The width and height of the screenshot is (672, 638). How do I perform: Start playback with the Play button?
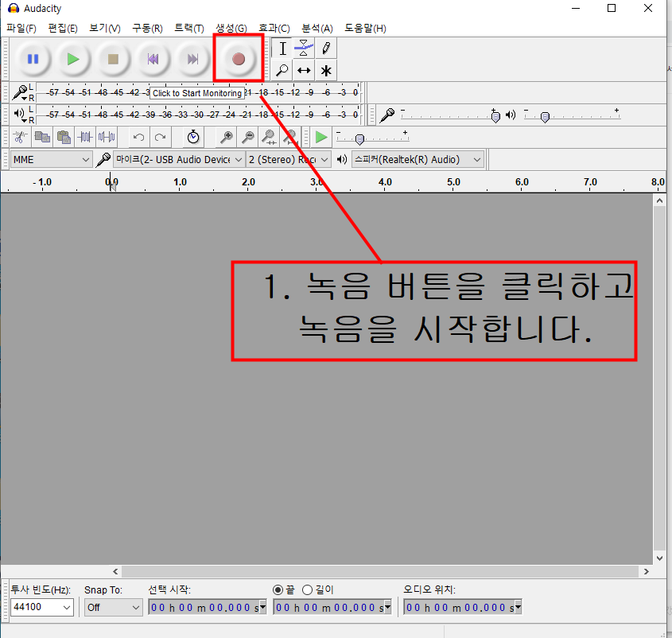73,59
